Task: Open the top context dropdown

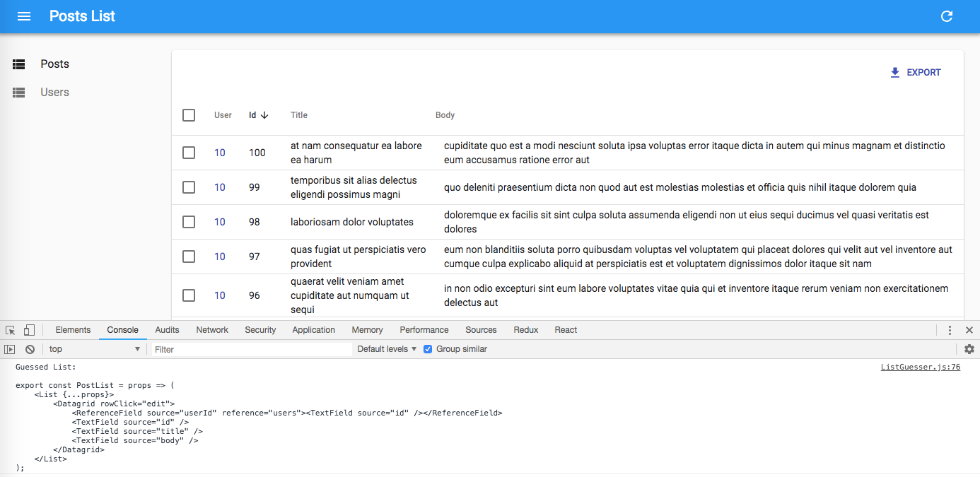Action: click(94, 349)
